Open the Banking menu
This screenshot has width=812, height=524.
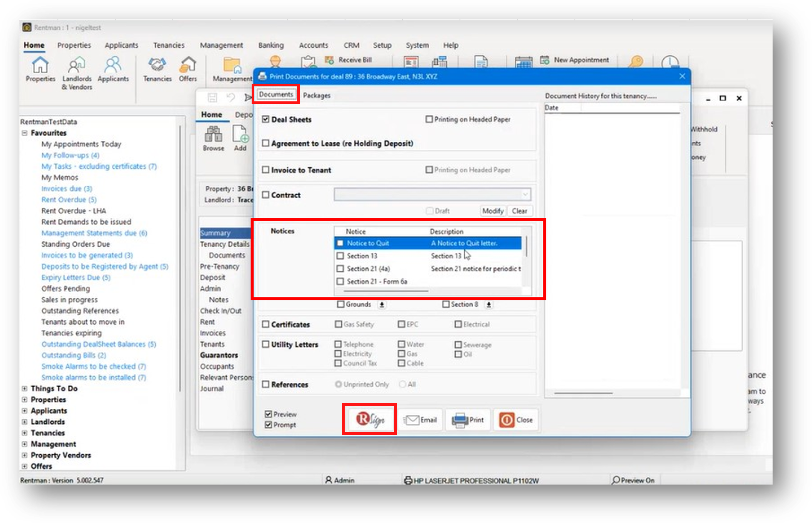coord(271,45)
